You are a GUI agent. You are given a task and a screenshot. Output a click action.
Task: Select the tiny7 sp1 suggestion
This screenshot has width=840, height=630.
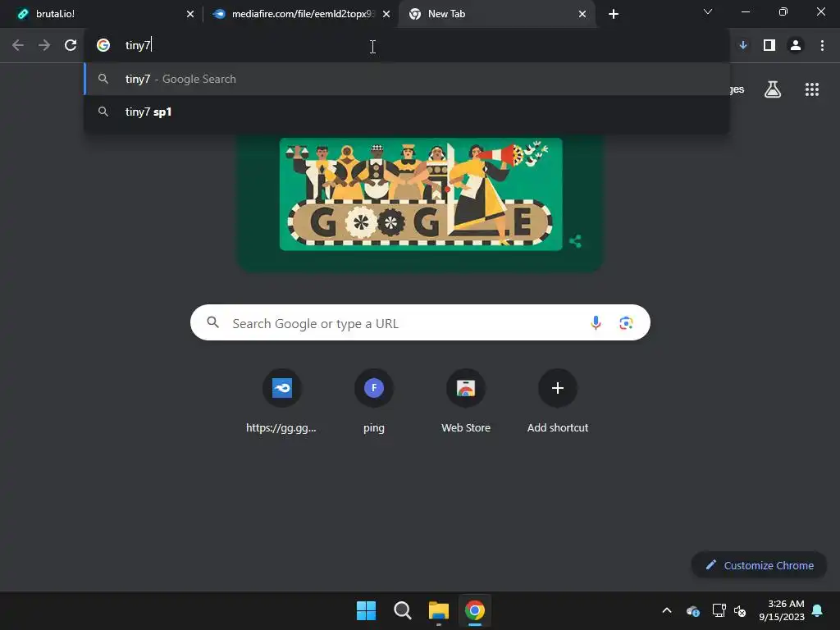coord(407,112)
